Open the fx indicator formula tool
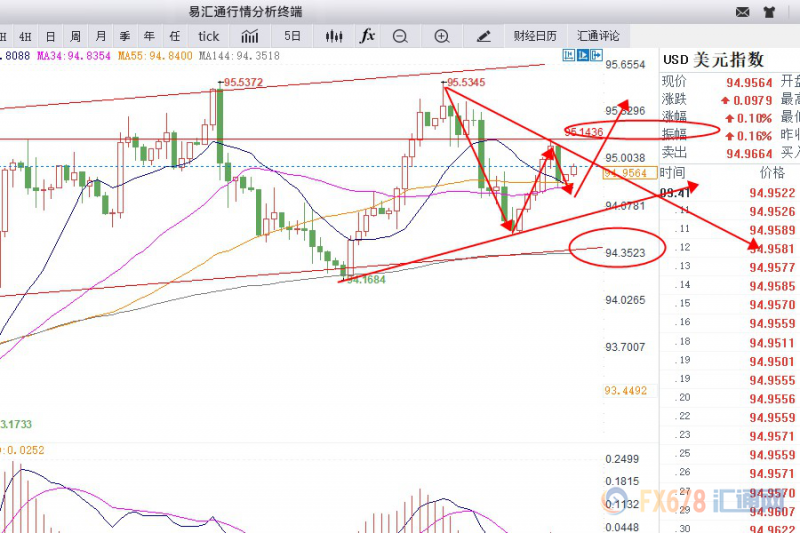The image size is (800, 533). click(367, 36)
